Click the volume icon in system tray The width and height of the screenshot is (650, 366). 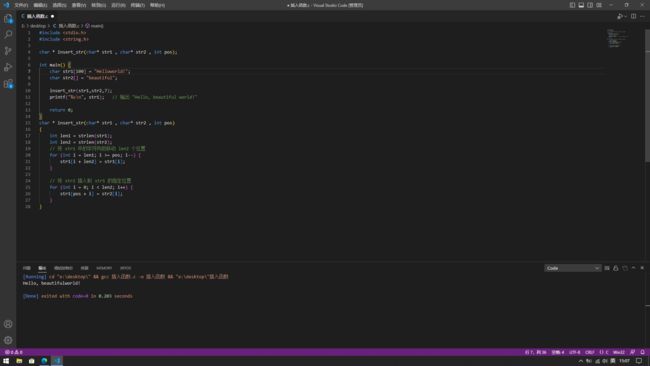click(605, 361)
